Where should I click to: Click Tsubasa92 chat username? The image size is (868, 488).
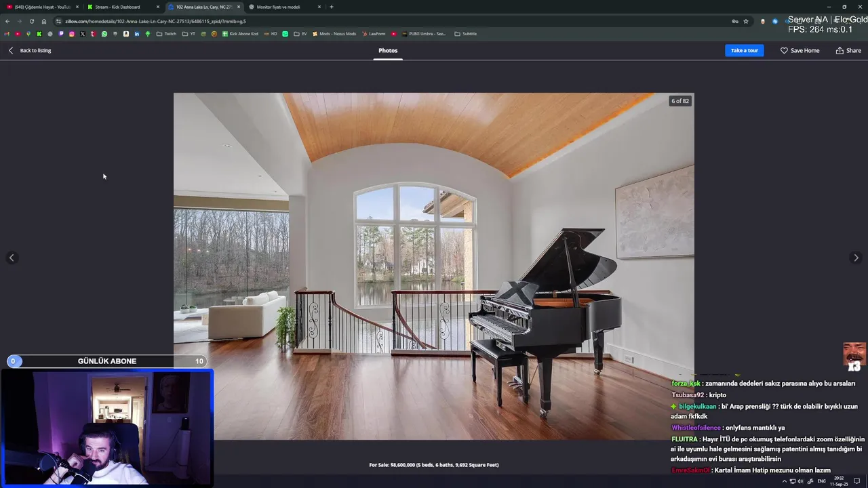(688, 395)
